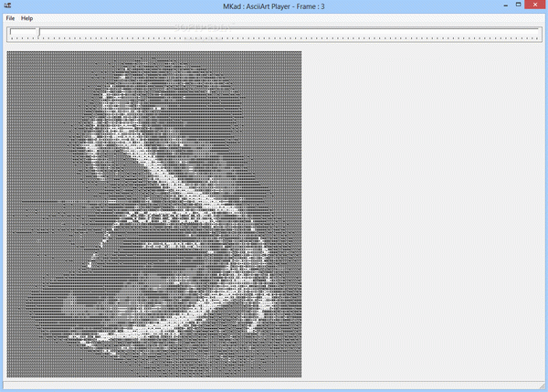Screen dimensions: 548x392
Task: Click the ASCII art frame display
Action: point(154,214)
